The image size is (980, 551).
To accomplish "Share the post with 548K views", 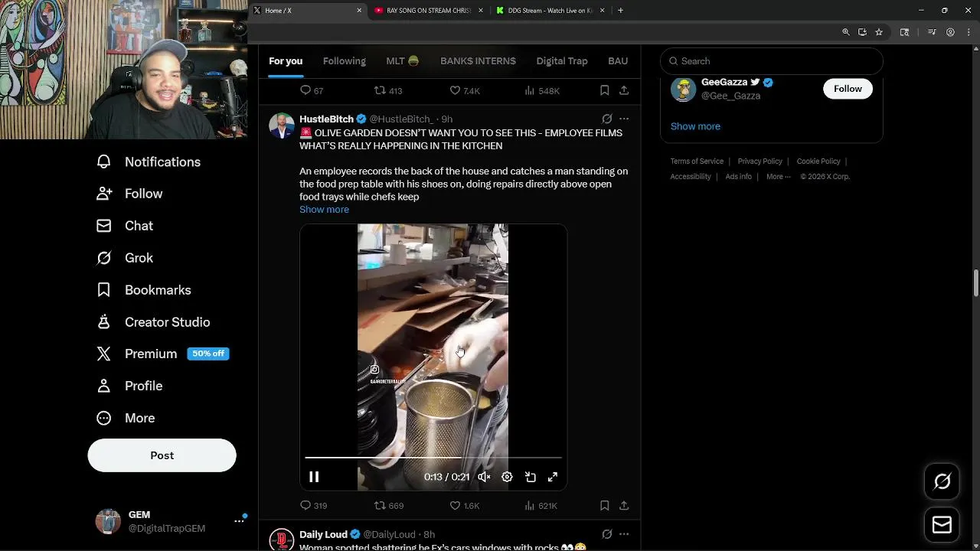I will coord(624,90).
